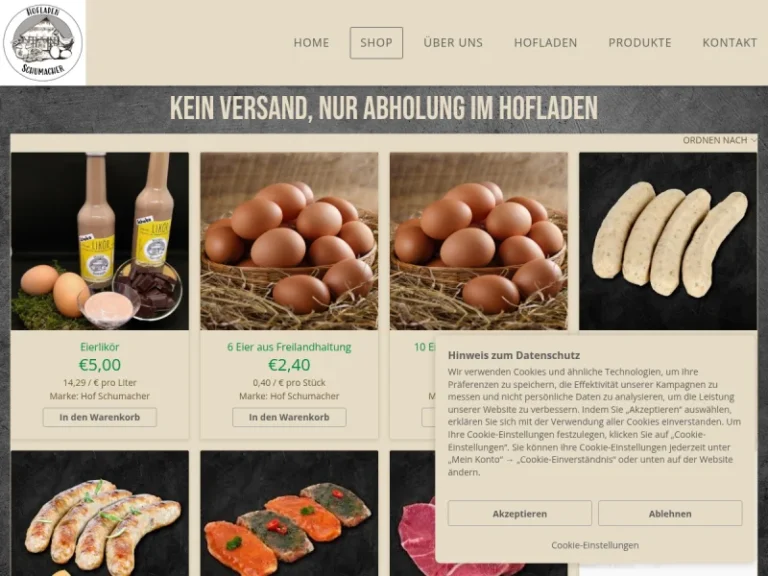Screen dimensions: 768x576
Task: Navigate to PRODUKTE
Action: click(x=640, y=43)
